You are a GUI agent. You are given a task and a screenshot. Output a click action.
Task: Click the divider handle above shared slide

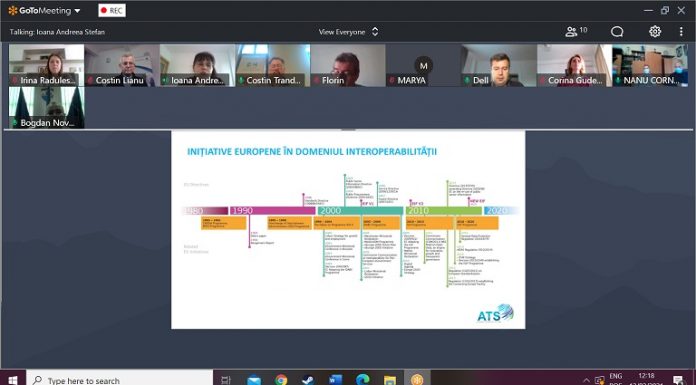coord(348,130)
